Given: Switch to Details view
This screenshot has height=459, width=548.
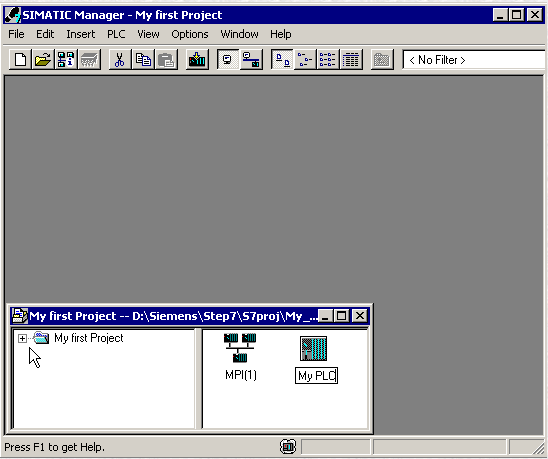Looking at the screenshot, I should tap(351, 60).
